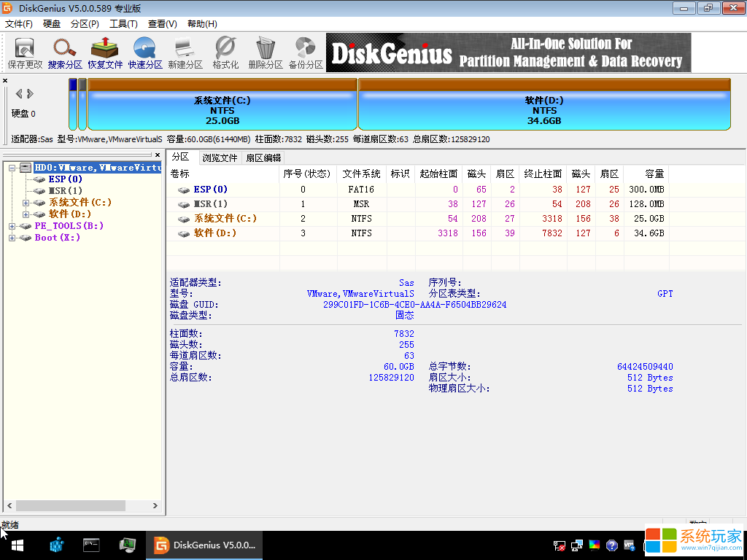The image size is (747, 560).
Task: Open the 分区(P) menu
Action: 85,24
